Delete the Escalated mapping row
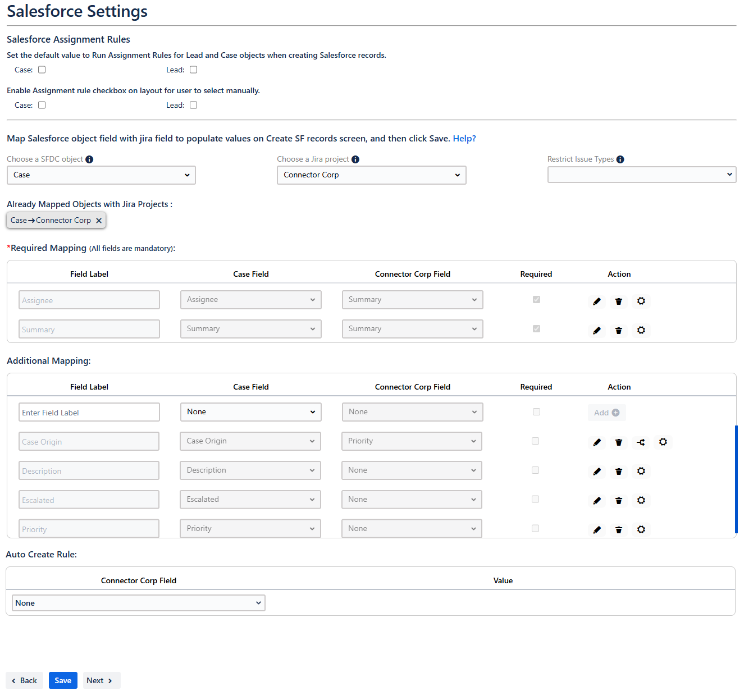Viewport: 744px width, 700px height. tap(619, 501)
